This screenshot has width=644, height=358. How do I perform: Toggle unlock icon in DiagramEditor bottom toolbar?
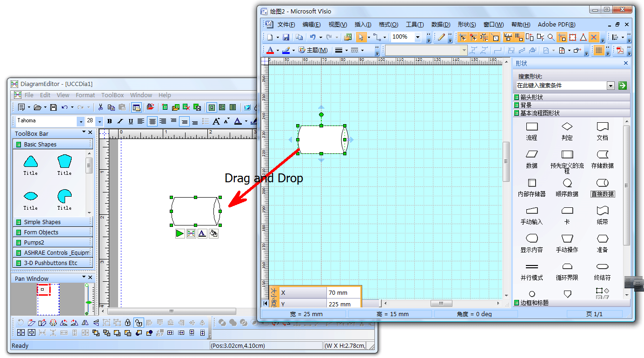[138, 322]
